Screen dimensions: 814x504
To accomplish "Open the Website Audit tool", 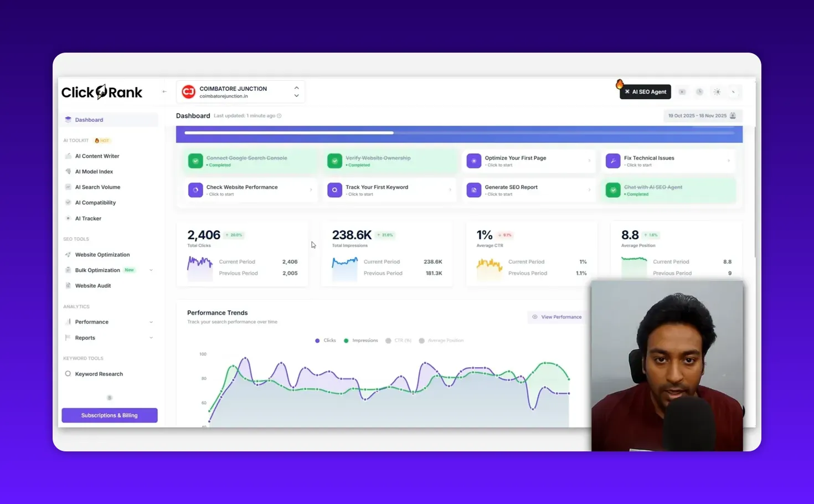I will click(x=92, y=285).
